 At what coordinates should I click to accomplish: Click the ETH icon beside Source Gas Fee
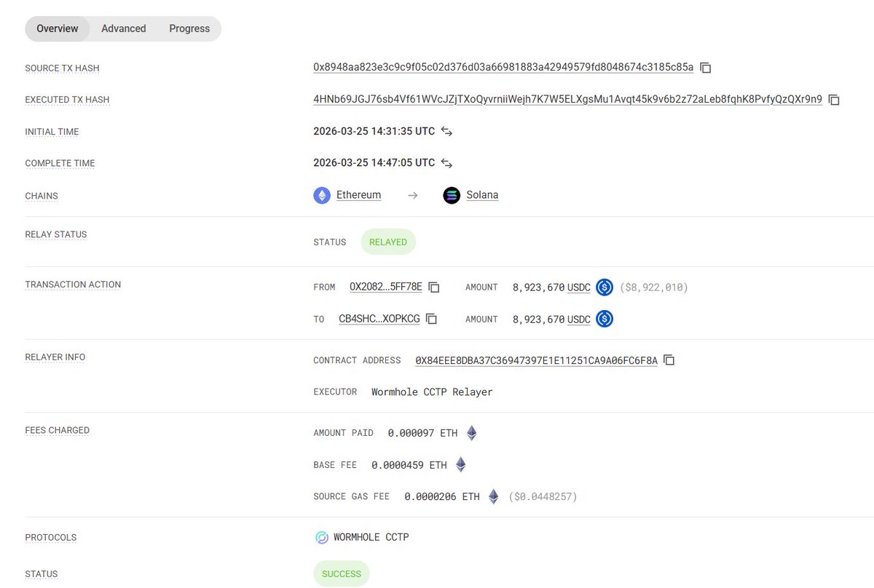(493, 496)
